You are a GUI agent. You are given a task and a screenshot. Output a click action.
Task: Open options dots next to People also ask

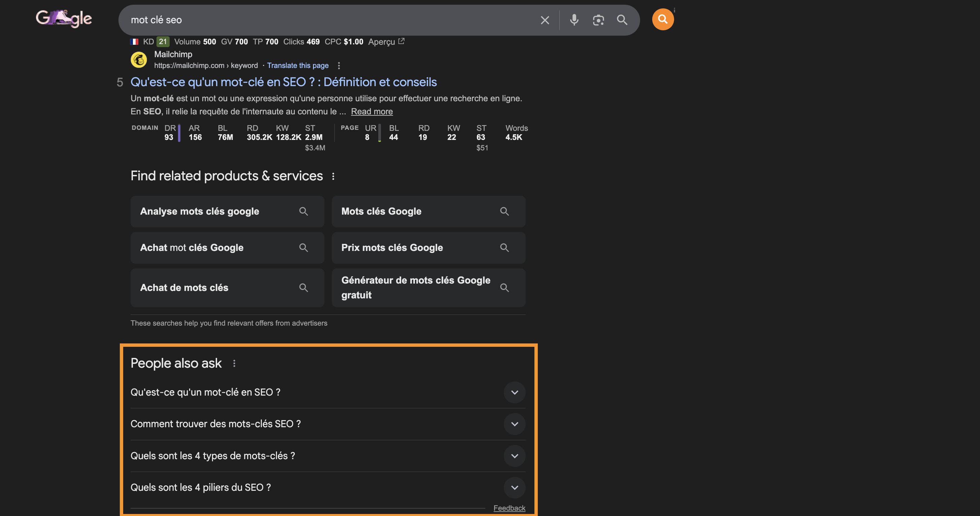[234, 364]
